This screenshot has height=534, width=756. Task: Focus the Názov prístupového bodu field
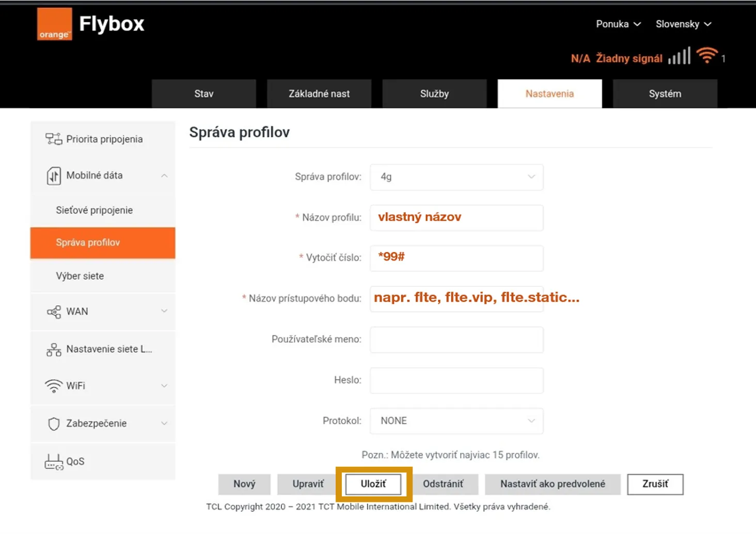456,299
